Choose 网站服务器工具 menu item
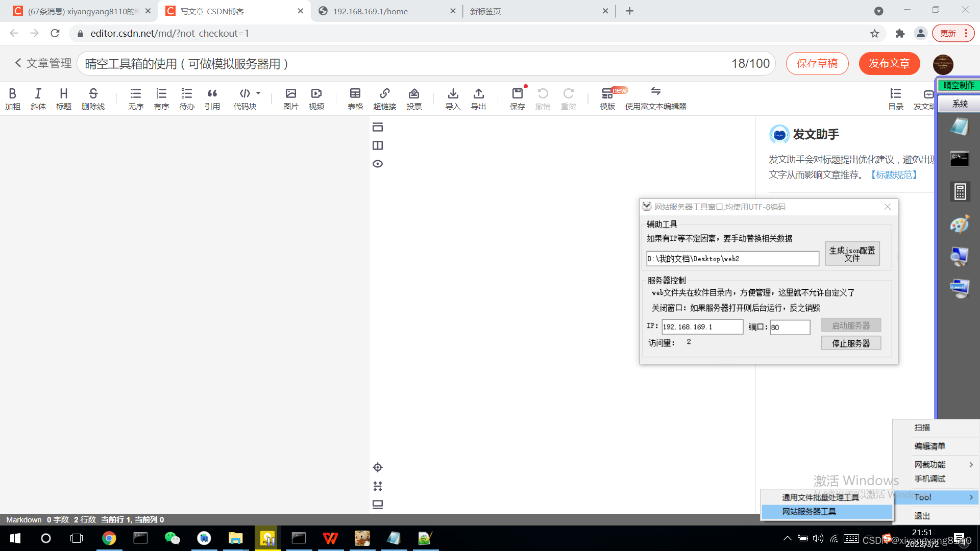 pos(827,512)
